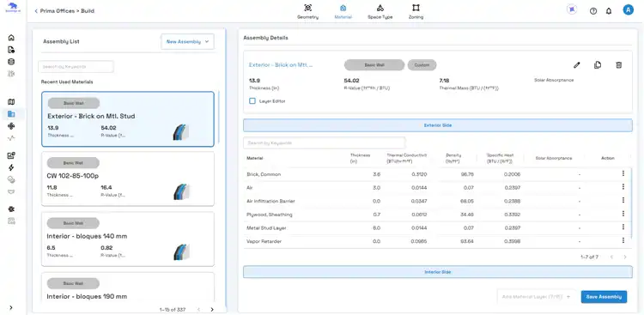Select Exterior - Brick on Mtl. Stud card
Image resolution: width=644 pixels, height=315 pixels.
coord(128,119)
